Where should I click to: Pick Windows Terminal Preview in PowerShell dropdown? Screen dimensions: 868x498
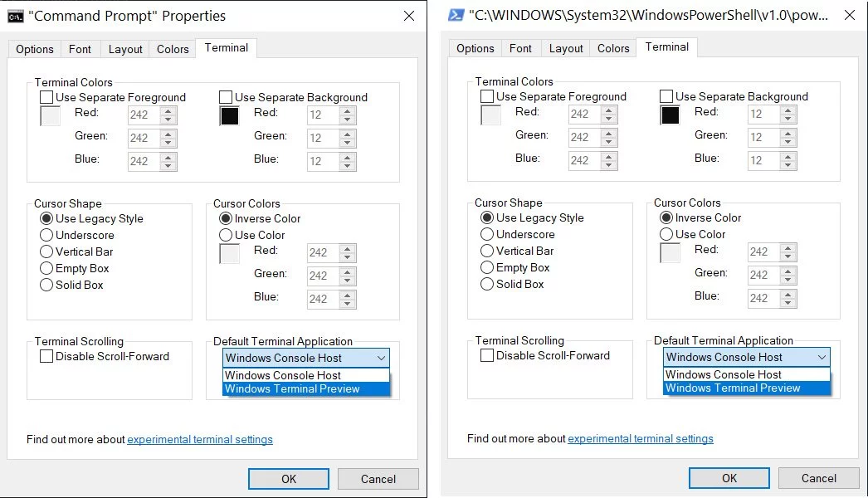(747, 388)
